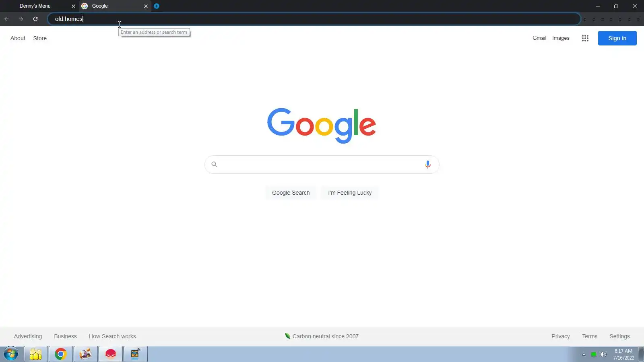This screenshot has height=362, width=644.
Task: Click the Sign in button
Action: (617, 38)
